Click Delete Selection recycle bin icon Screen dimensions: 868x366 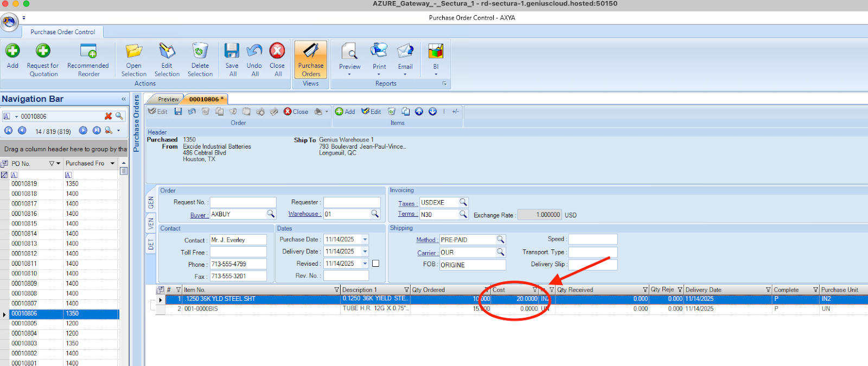tap(200, 52)
